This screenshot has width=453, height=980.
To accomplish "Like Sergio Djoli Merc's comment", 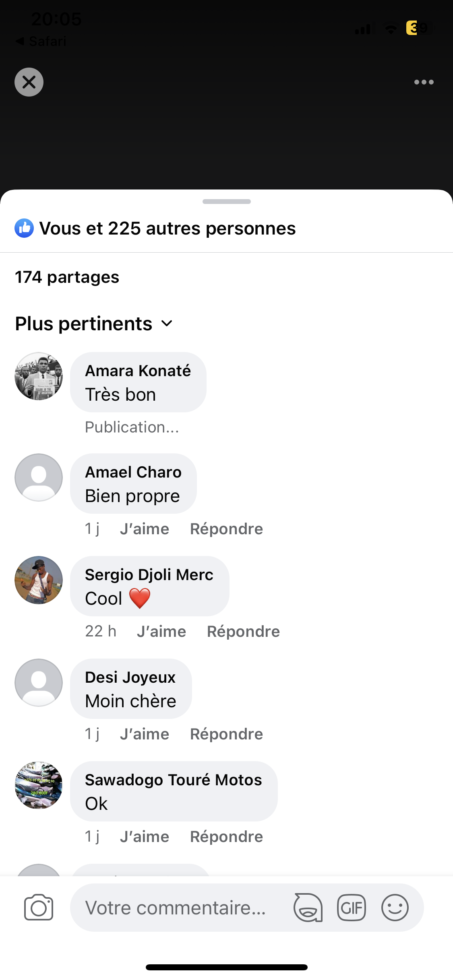I will pyautogui.click(x=161, y=632).
